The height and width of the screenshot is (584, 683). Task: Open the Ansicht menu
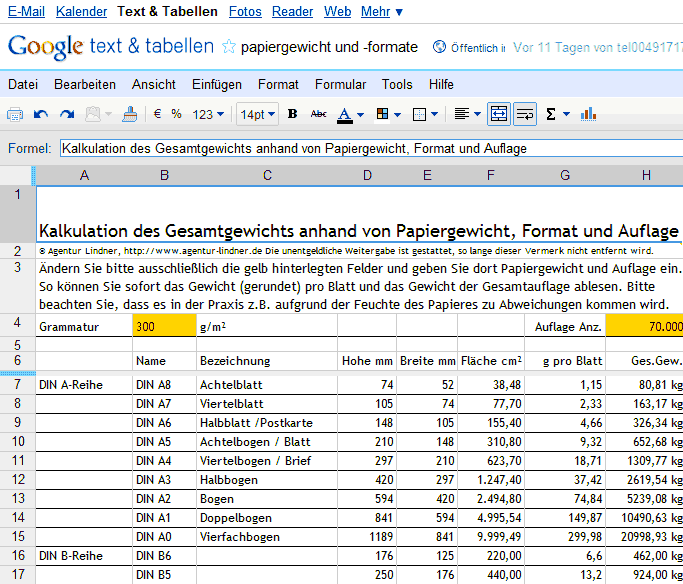point(154,84)
